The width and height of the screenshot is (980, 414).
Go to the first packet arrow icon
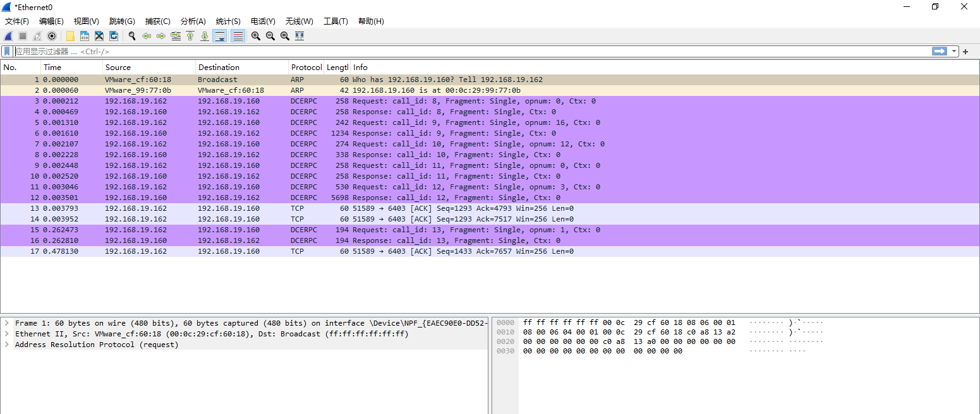(190, 36)
